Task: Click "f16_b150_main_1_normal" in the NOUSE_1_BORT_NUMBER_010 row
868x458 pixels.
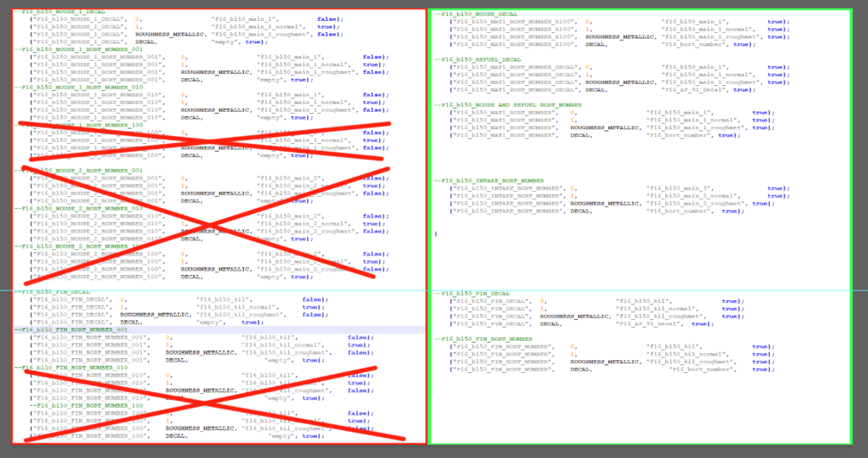Action: tap(302, 102)
